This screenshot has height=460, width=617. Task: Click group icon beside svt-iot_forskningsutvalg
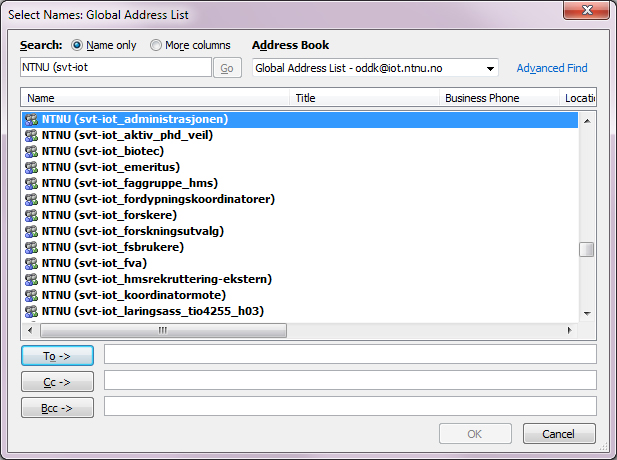[31, 231]
